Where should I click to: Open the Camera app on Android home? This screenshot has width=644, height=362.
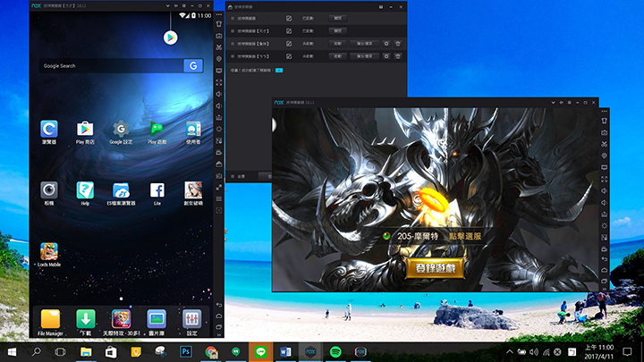point(49,190)
